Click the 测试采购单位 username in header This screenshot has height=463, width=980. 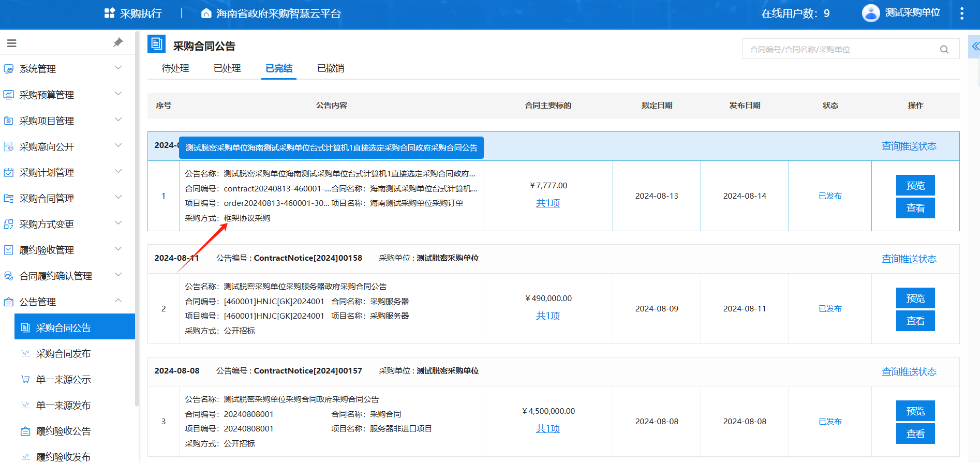(912, 12)
